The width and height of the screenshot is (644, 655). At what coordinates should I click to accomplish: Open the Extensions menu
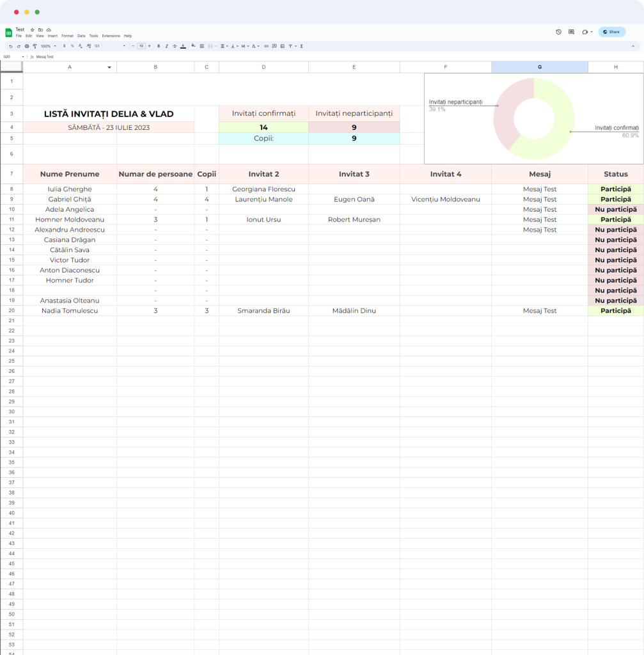click(111, 36)
